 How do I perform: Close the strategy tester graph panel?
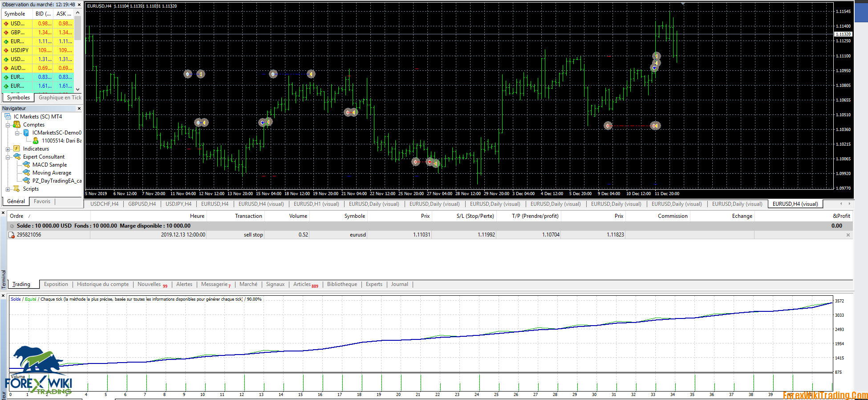coord(3,295)
